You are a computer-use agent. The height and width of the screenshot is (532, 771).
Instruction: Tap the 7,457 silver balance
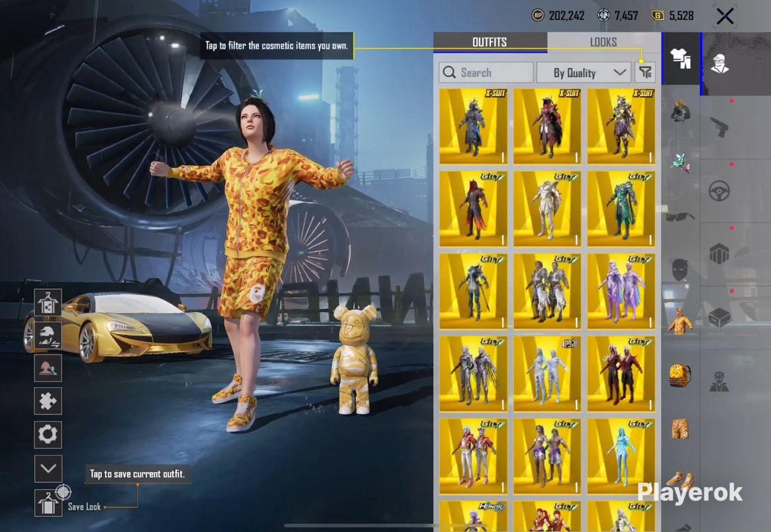pos(626,16)
